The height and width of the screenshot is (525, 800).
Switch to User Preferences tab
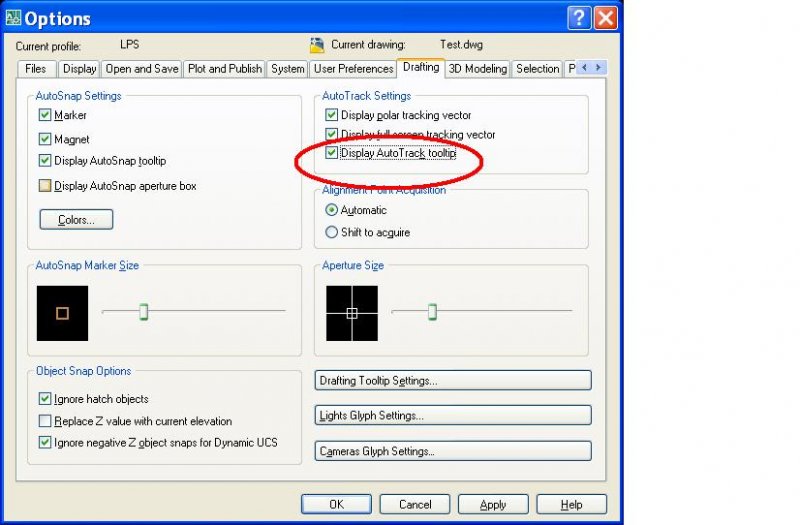pyautogui.click(x=353, y=68)
